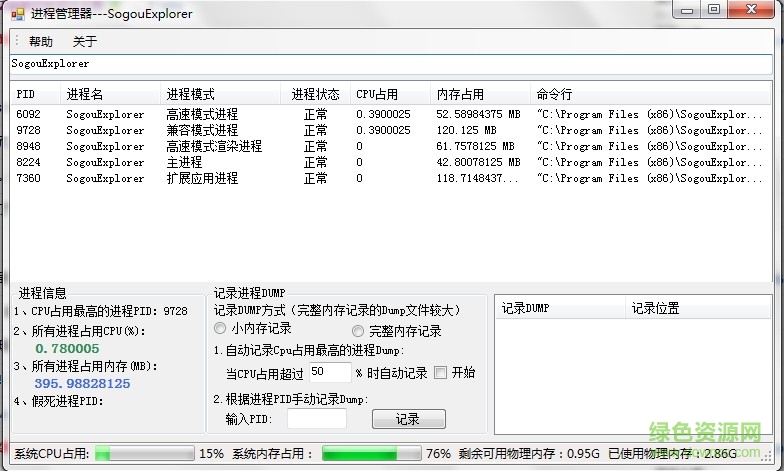Sort by 内存占用 column header
Image resolution: width=784 pixels, height=471 pixels.
[x=480, y=94]
